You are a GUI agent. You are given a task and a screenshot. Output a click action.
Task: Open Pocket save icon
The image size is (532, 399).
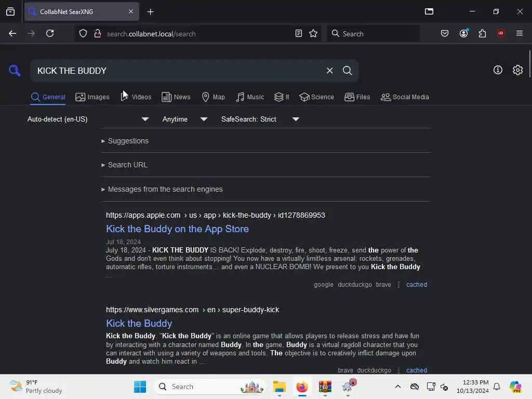pos(445,33)
